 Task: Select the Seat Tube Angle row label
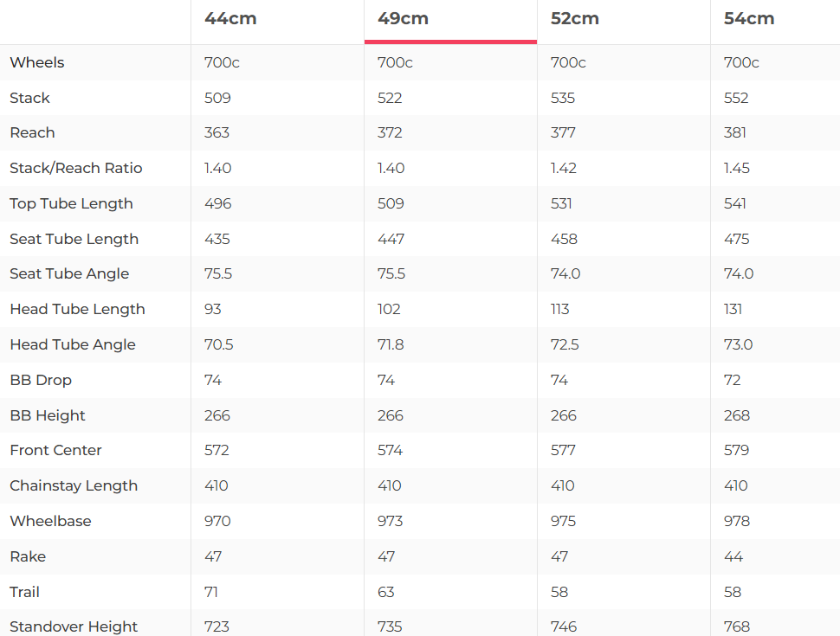(x=69, y=273)
